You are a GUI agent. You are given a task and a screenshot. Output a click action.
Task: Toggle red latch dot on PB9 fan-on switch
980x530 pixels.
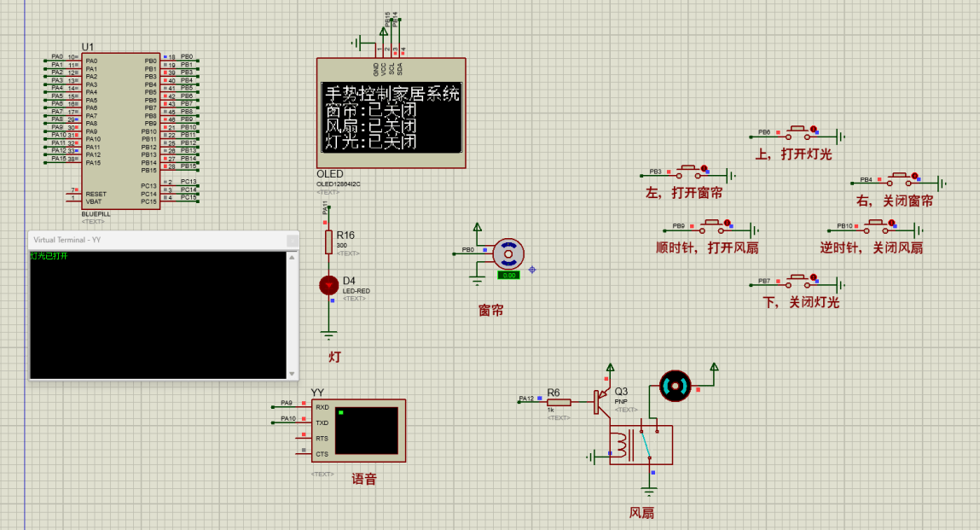[x=728, y=224]
